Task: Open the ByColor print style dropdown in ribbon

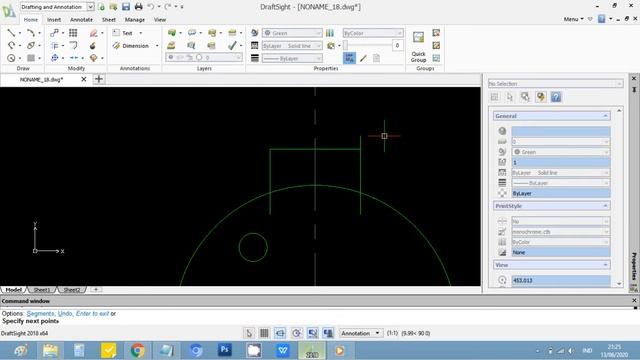Action: (373, 33)
